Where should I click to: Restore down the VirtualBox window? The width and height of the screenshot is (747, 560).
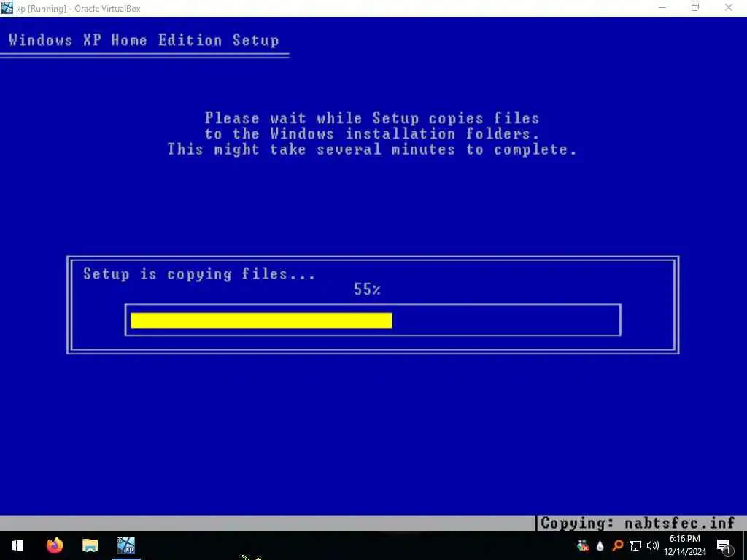tap(695, 7)
